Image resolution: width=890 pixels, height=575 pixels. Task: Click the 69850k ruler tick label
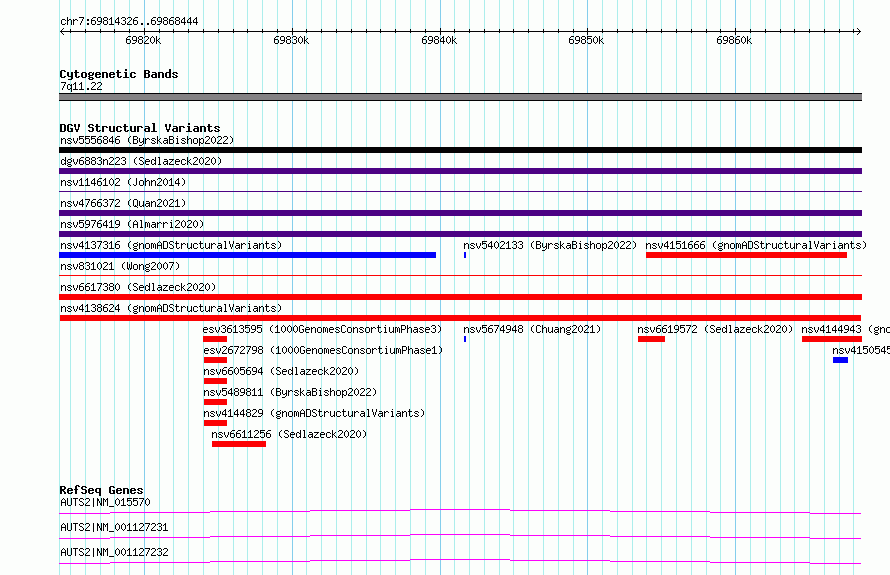coord(586,40)
